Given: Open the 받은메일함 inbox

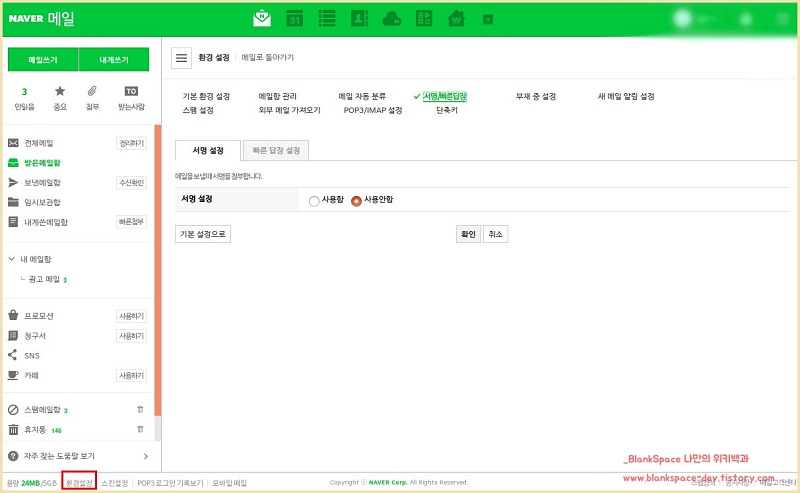Looking at the screenshot, I should point(42,163).
